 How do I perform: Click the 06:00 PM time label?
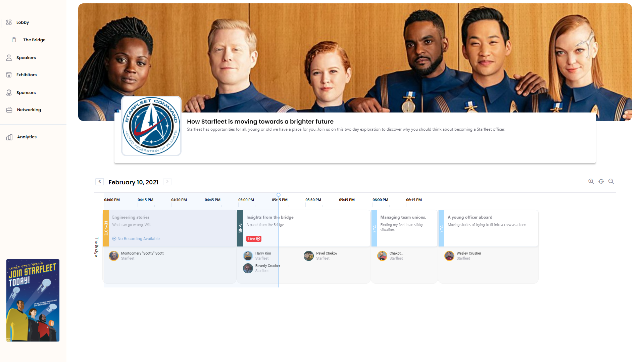(380, 200)
